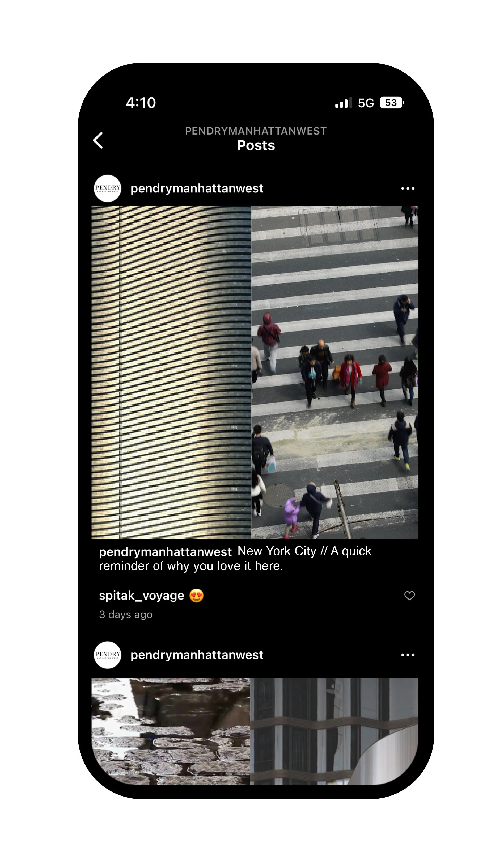Image resolution: width=504 pixels, height=863 pixels.
Task: Open pendrymanhattanwest username on second post header
Action: [x=197, y=655]
